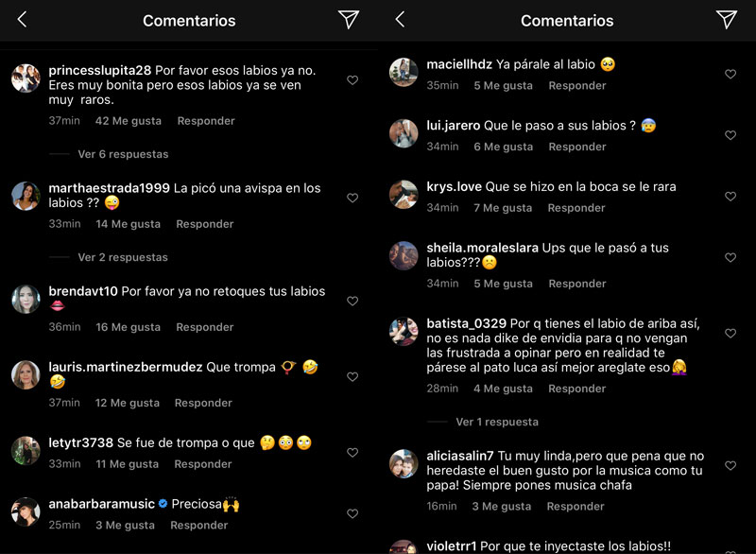This screenshot has height=554, width=756.
Task: Tap the back arrow in left Comentarios header
Action: 22,20
